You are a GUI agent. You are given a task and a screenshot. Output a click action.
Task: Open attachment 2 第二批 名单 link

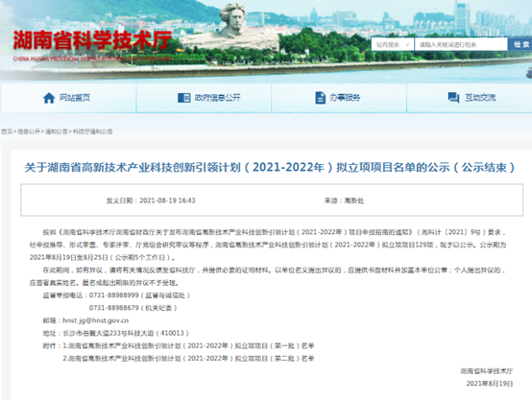(x=188, y=359)
